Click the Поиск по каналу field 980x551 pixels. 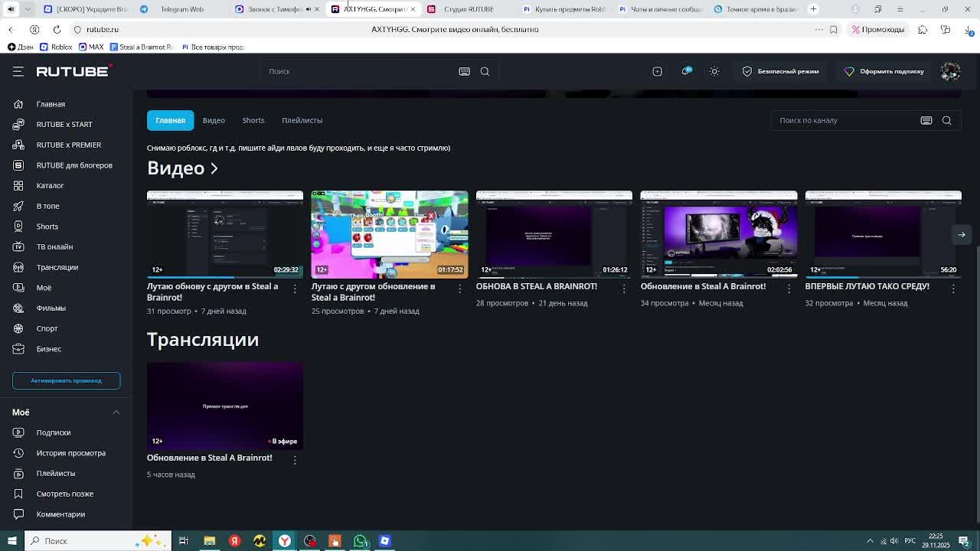(846, 120)
